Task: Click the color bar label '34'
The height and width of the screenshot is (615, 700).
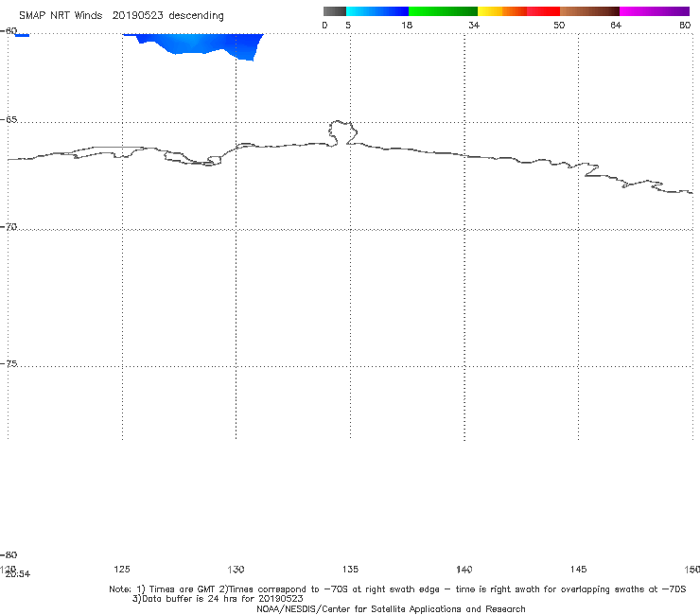Action: [474, 25]
